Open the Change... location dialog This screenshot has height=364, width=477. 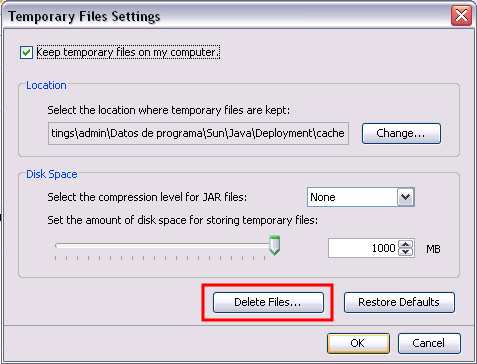coord(401,133)
